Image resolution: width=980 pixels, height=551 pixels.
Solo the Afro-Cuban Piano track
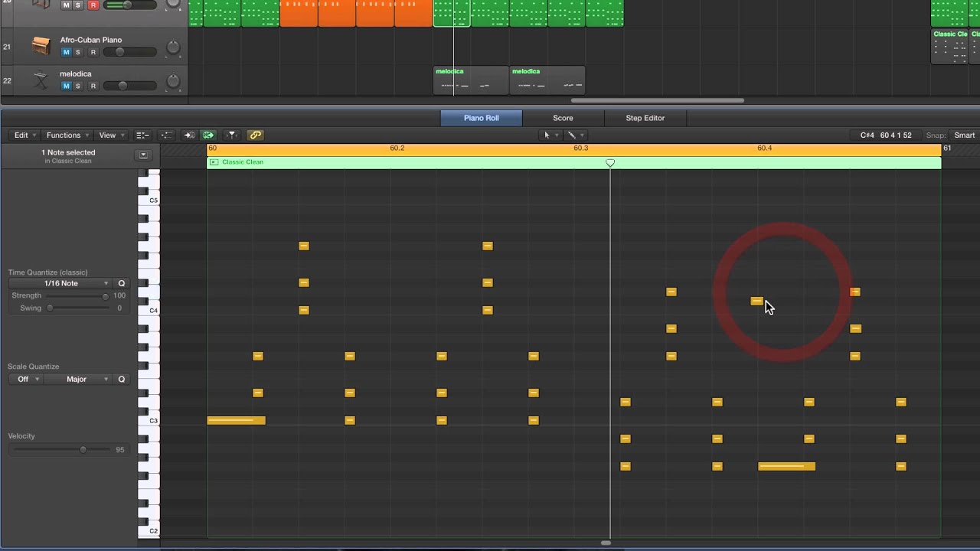(x=78, y=52)
